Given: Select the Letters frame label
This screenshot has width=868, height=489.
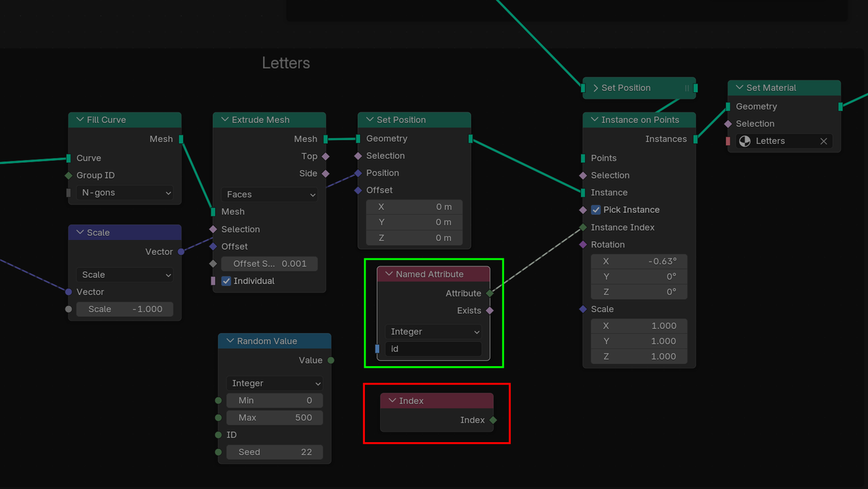Looking at the screenshot, I should click(x=286, y=63).
